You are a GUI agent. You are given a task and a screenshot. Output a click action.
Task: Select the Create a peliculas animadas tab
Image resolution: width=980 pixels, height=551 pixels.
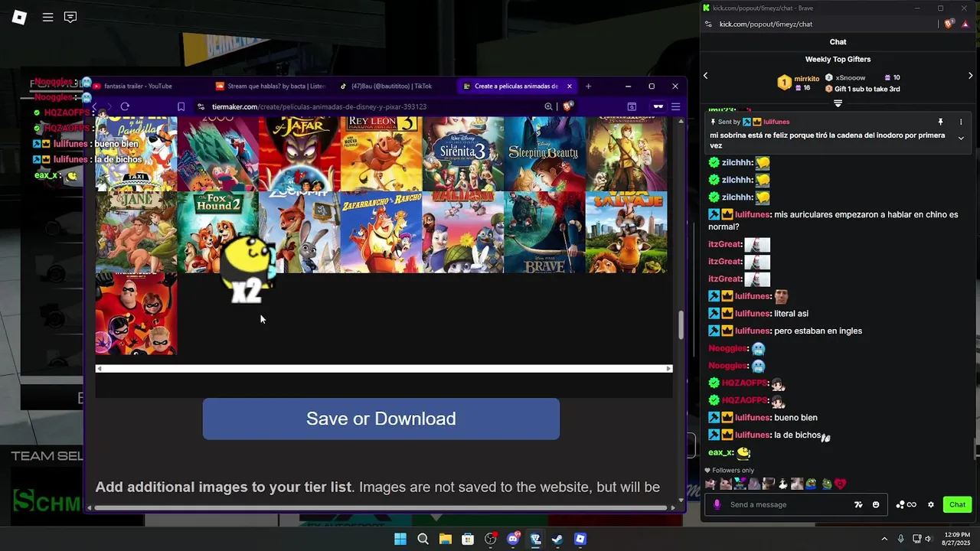coord(516,86)
